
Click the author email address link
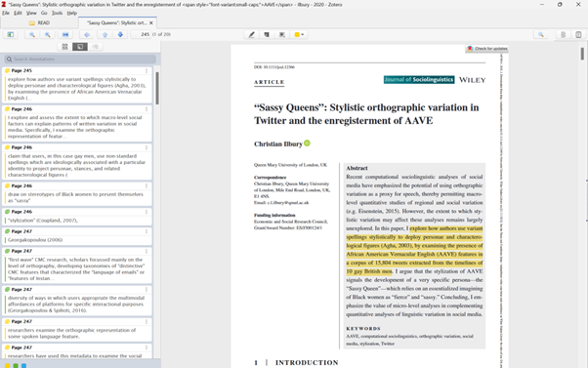tap(287, 203)
